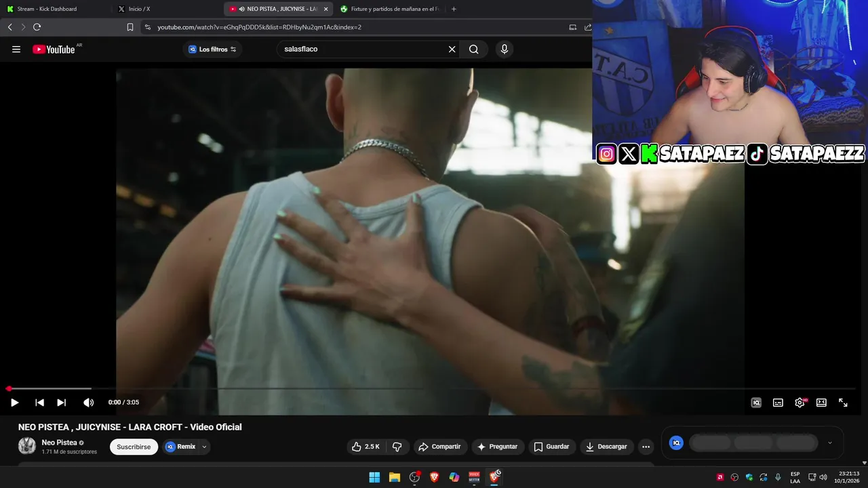Image resolution: width=868 pixels, height=488 pixels.
Task: Open the ESP LAA language switcher
Action: click(x=795, y=477)
